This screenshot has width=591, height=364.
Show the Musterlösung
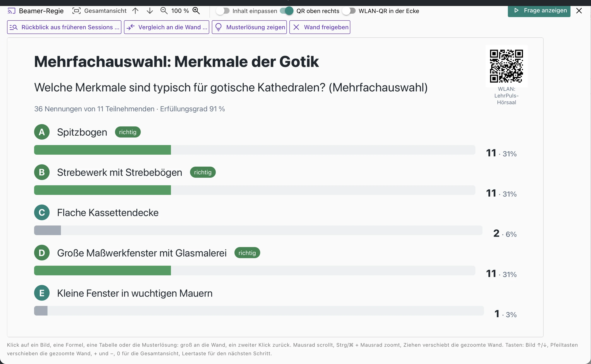pyautogui.click(x=249, y=27)
